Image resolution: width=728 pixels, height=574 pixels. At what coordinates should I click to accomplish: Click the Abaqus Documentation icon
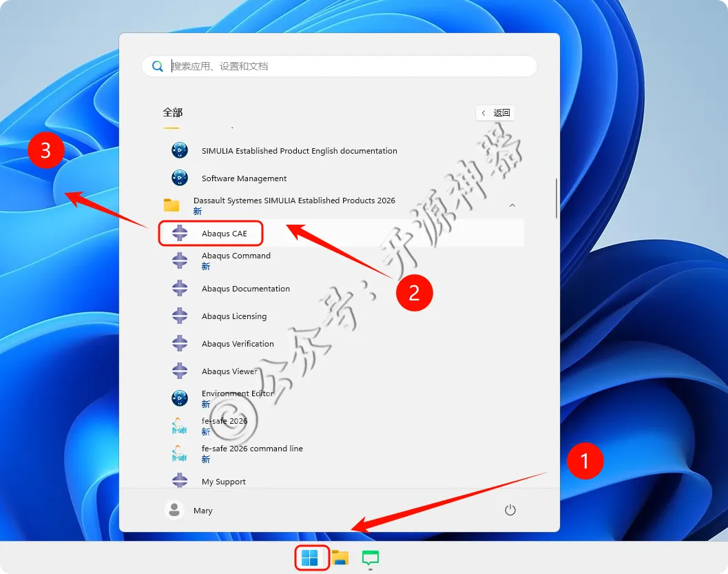coord(180,289)
